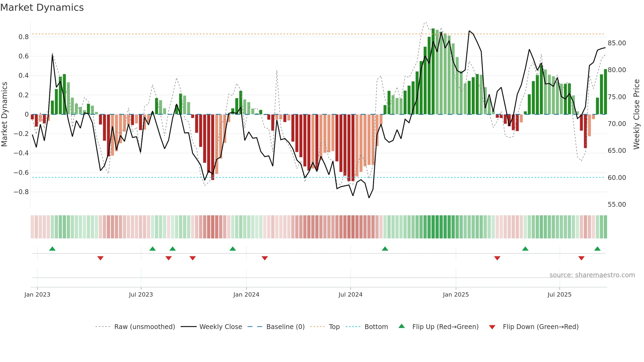Click the 75.00 price axis label
The height and width of the screenshot is (362, 644).
click(617, 97)
